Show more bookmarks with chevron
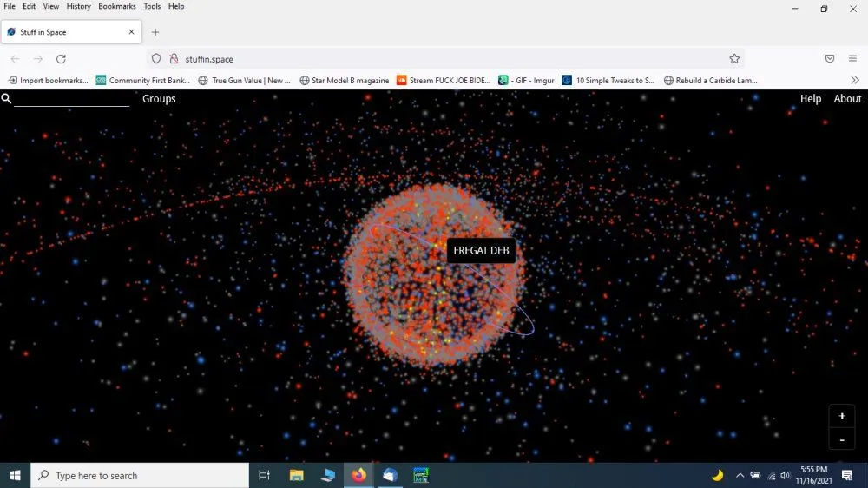 (855, 80)
